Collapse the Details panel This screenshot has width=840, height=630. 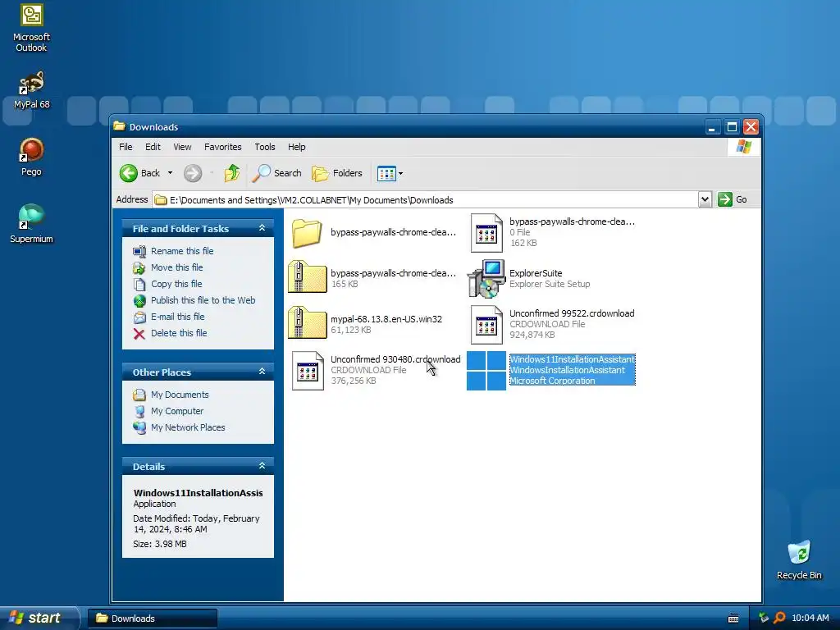coord(262,466)
